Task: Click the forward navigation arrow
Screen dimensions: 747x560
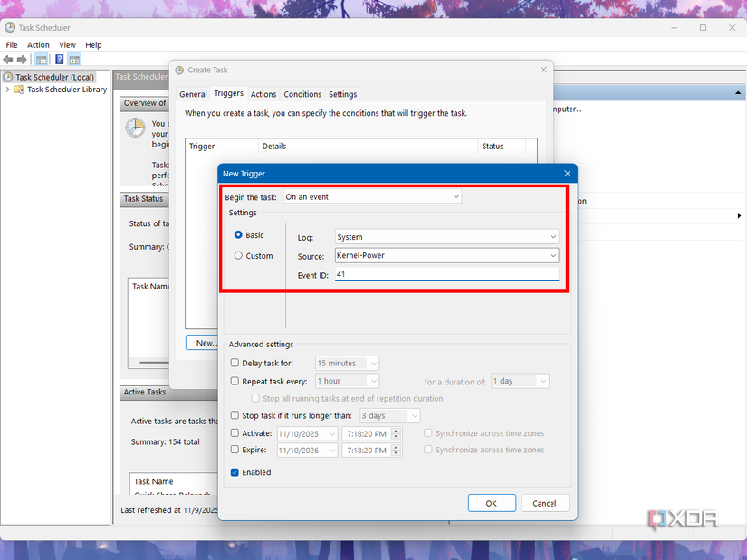Action: click(22, 60)
